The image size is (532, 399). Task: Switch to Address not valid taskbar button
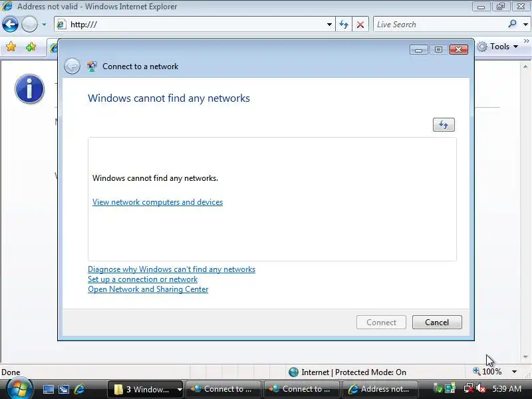click(380, 389)
